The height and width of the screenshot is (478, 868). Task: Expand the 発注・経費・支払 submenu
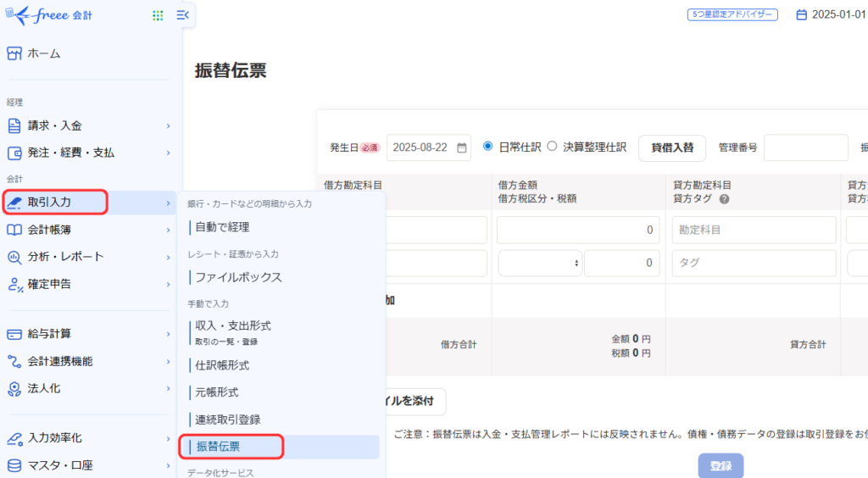point(168,153)
